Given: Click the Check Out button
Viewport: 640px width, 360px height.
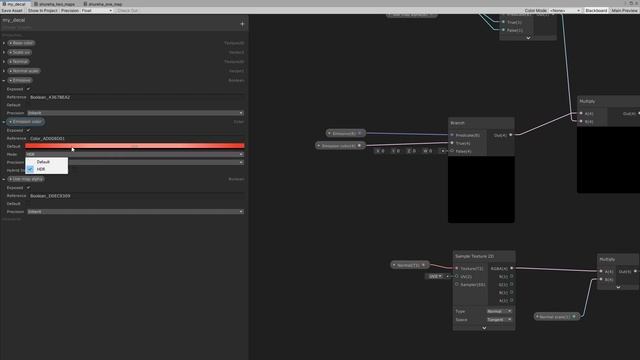Looking at the screenshot, I should (x=128, y=11).
